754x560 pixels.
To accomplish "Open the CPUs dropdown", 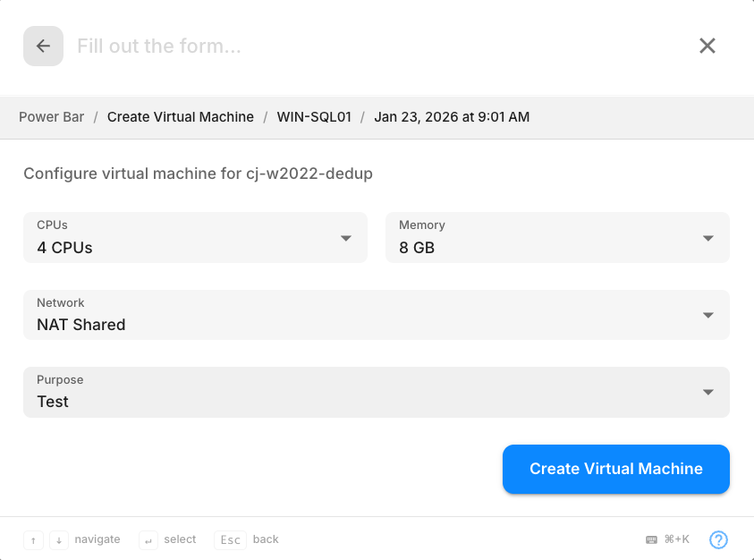I will (195, 238).
